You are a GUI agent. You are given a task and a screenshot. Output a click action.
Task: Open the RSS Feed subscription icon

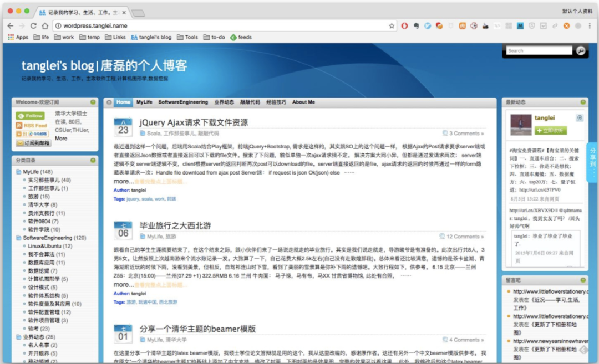32,125
